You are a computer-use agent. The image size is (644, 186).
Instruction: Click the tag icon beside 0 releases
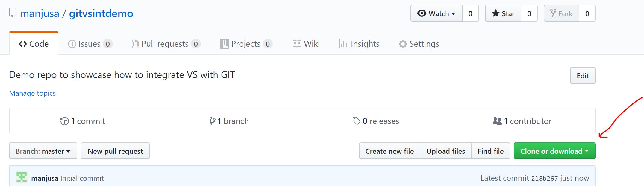(356, 121)
